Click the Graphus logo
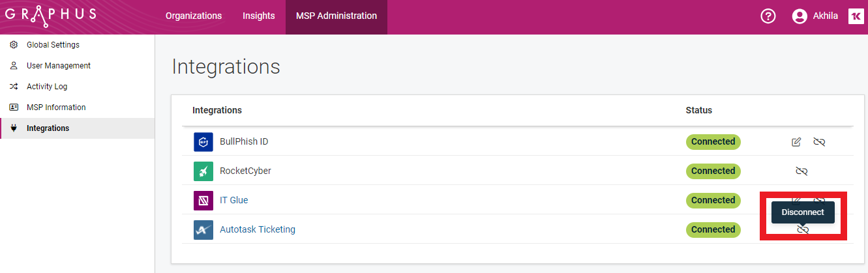The height and width of the screenshot is (273, 868). tap(51, 16)
